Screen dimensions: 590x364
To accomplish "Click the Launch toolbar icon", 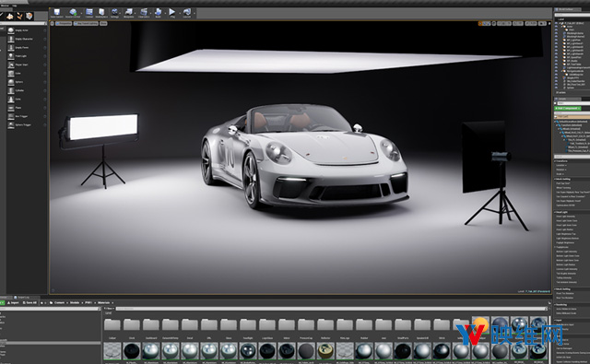I will coord(186,13).
